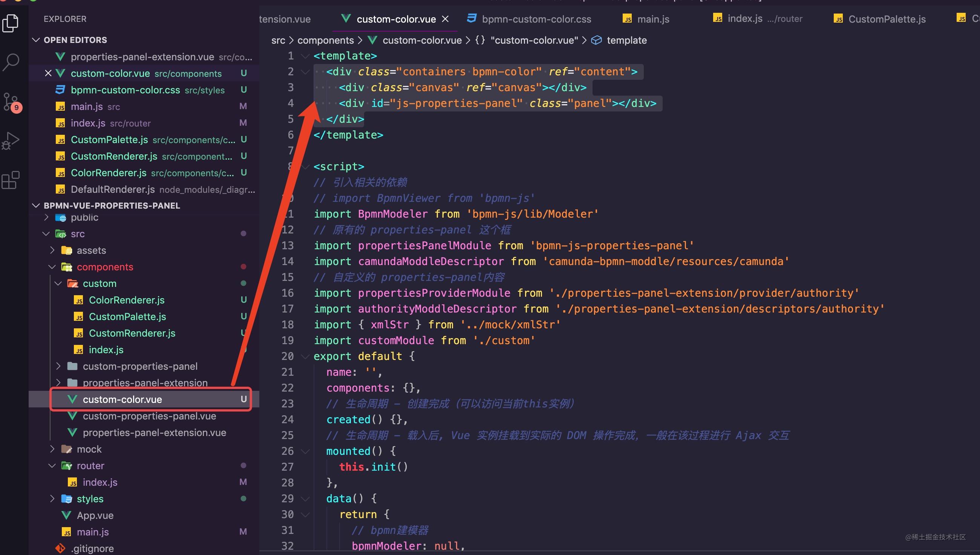Switch to the bpmn-custom-color.css tab
This screenshot has height=555, width=980.
tap(536, 19)
